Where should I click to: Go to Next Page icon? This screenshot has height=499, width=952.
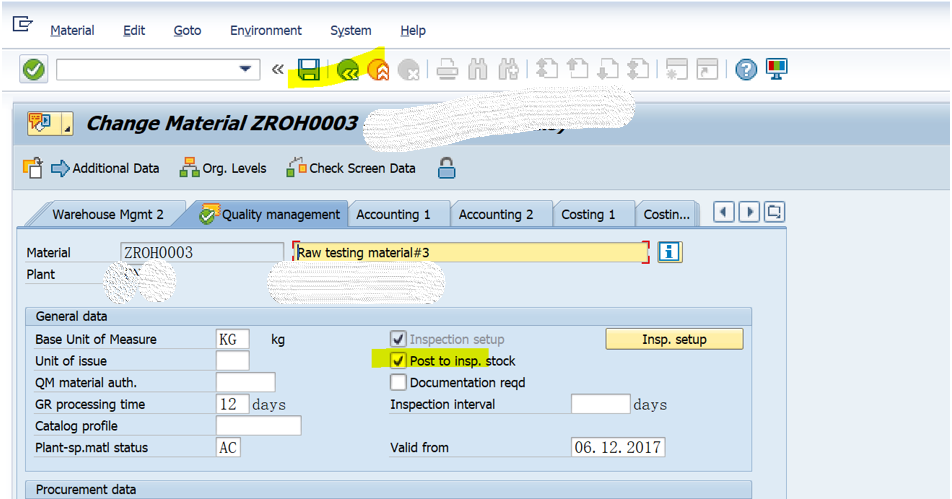[x=608, y=69]
